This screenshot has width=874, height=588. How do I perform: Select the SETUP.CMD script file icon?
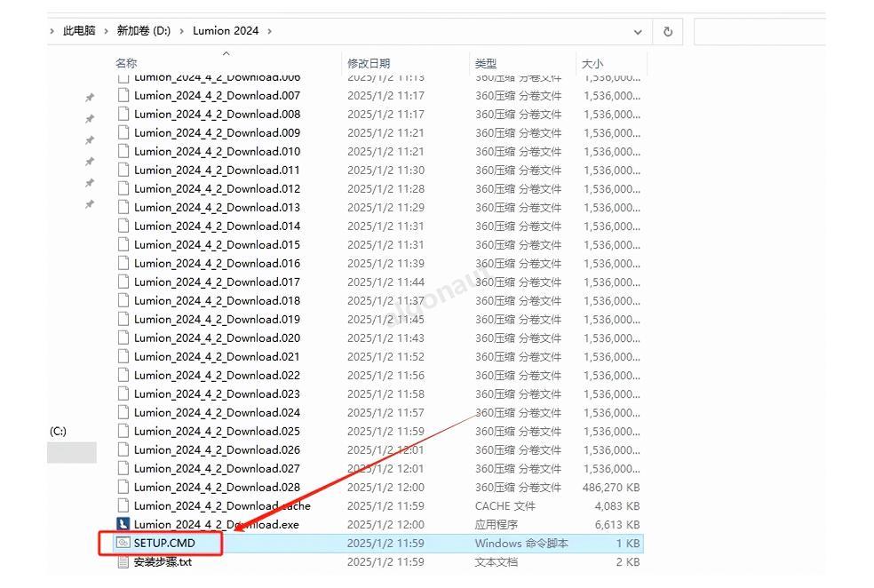123,543
